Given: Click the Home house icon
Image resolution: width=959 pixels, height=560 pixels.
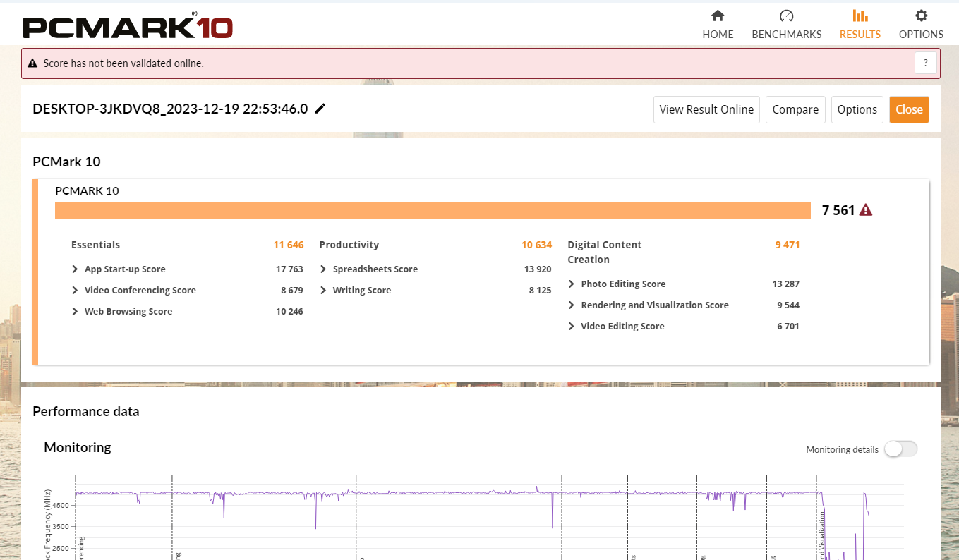Looking at the screenshot, I should [x=718, y=16].
